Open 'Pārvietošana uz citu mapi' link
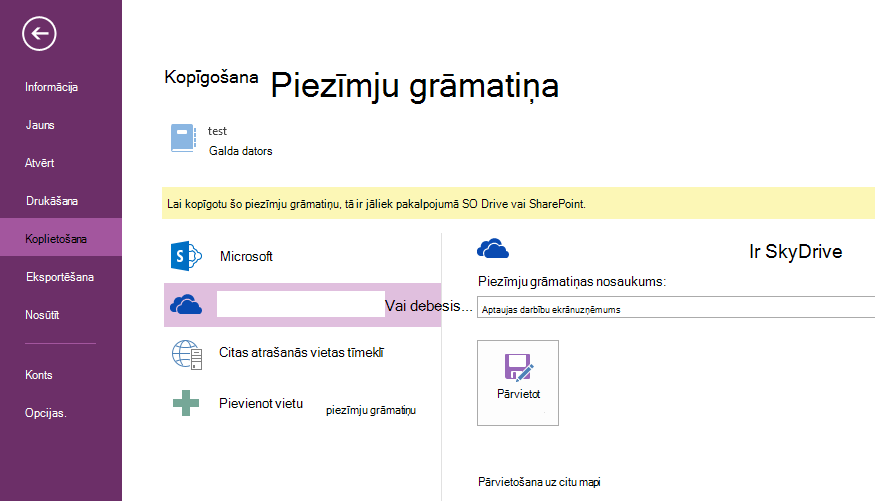The image size is (875, 501). click(539, 482)
